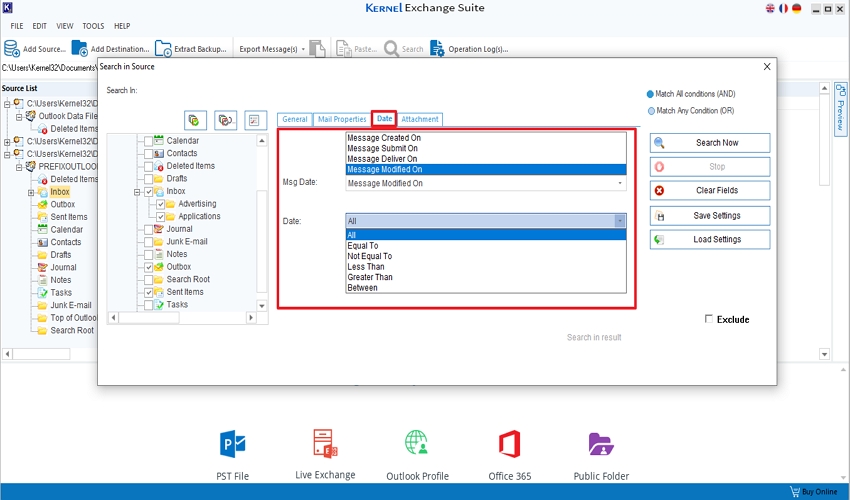850x500 pixels.
Task: Select Tasks folder in the Source List
Action: pyautogui.click(x=61, y=292)
